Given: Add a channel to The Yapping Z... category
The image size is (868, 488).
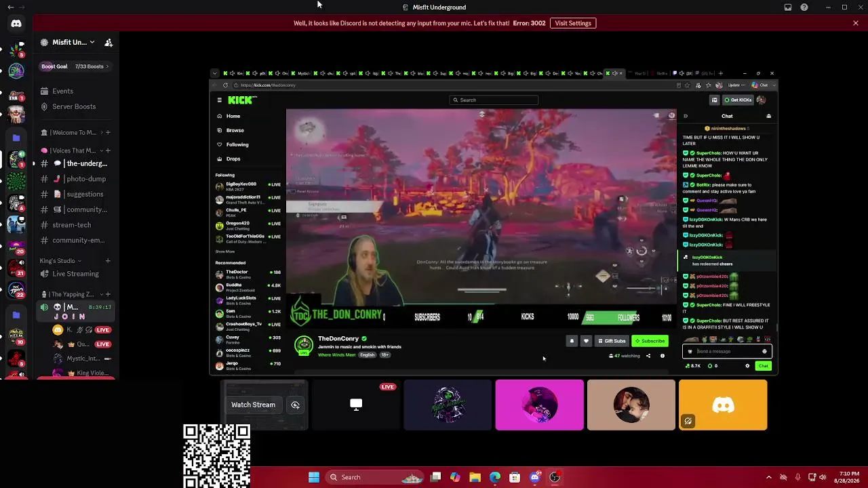Looking at the screenshot, I should [108, 294].
